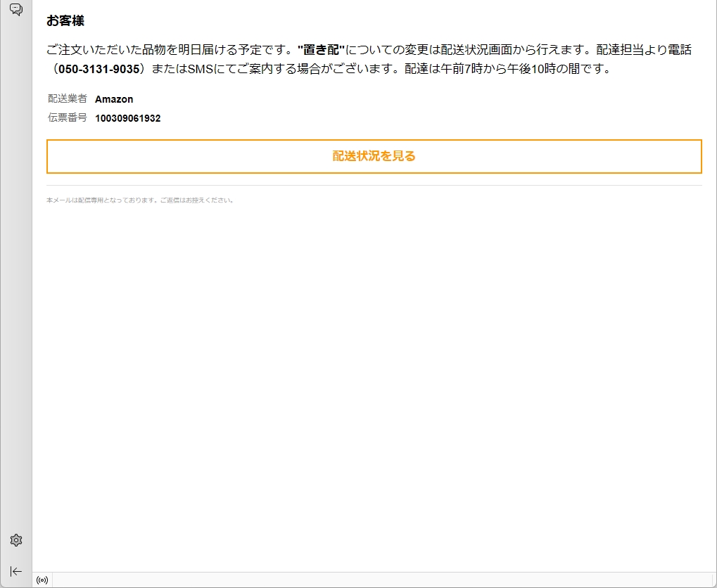The width and height of the screenshot is (717, 588).
Task: Click the empty status bar field
Action: coord(380,580)
